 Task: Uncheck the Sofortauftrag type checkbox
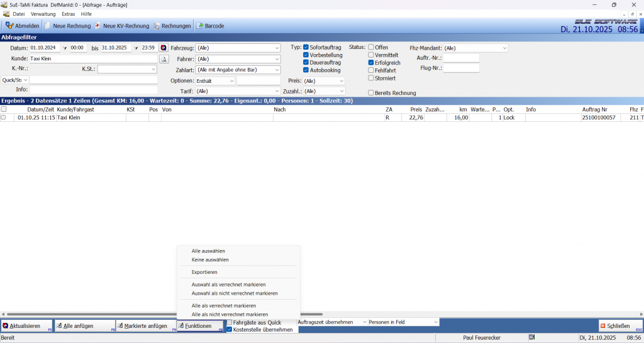[306, 48]
